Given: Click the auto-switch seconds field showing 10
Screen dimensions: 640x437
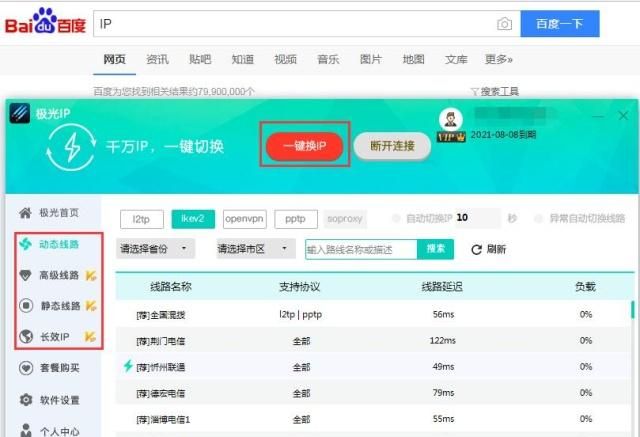Looking at the screenshot, I should [x=478, y=218].
